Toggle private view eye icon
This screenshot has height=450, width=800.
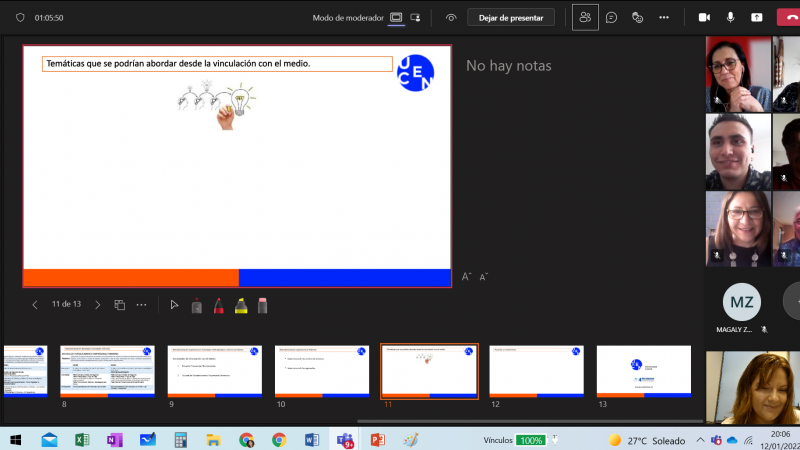[451, 17]
